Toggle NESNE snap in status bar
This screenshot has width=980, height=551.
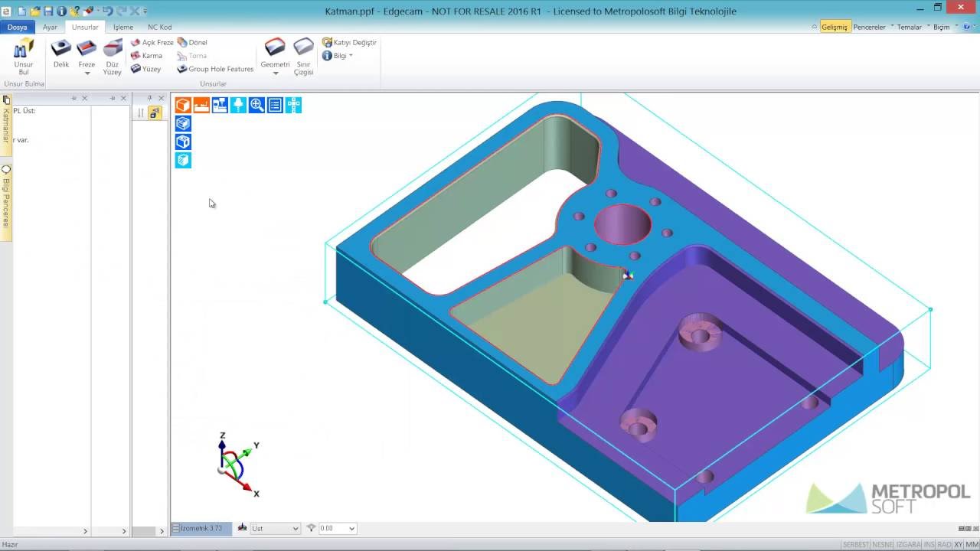point(882,544)
